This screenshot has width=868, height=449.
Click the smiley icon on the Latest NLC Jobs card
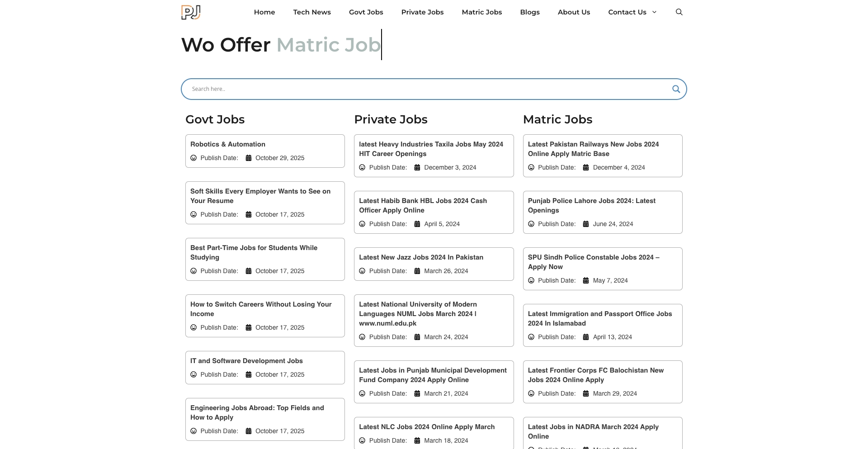click(363, 440)
